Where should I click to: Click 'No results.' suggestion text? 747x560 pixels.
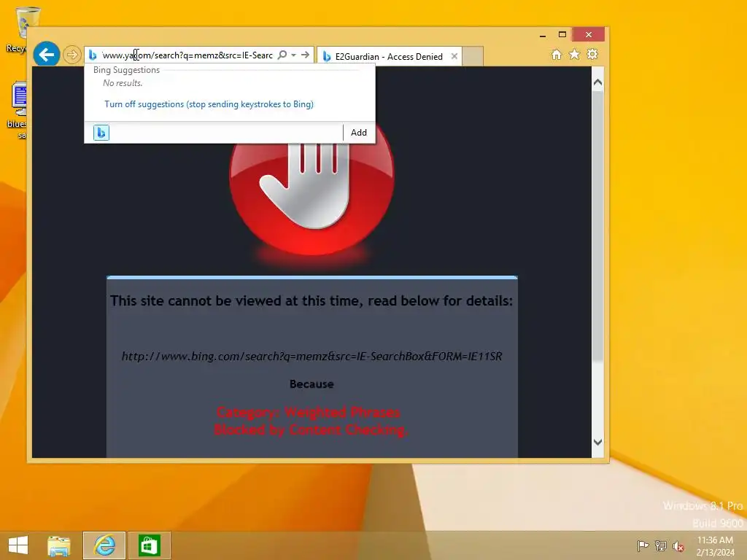(123, 83)
